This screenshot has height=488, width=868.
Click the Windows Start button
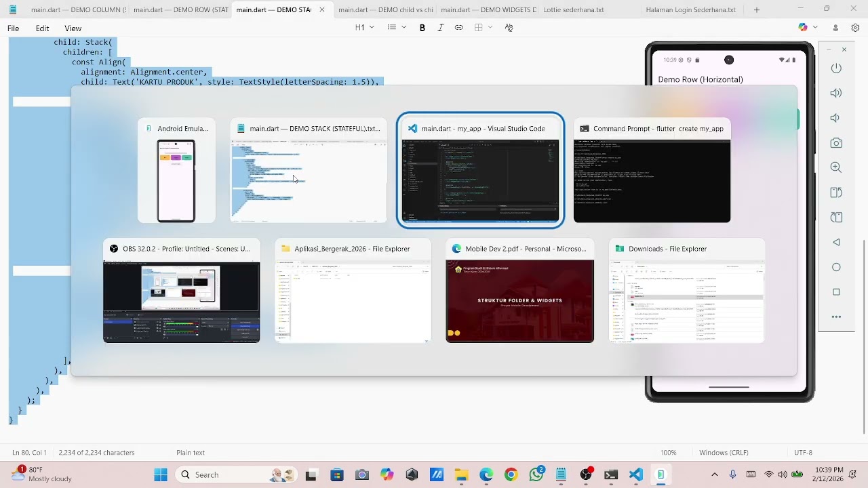click(161, 475)
